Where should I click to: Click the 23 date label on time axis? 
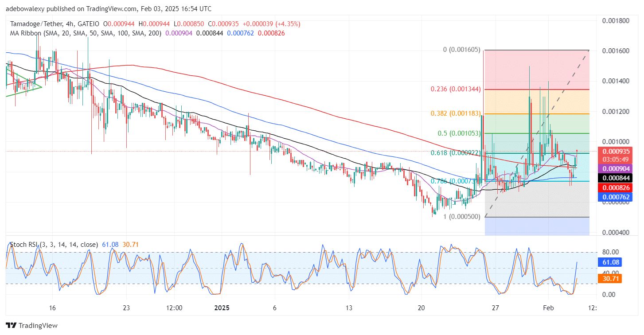126,308
